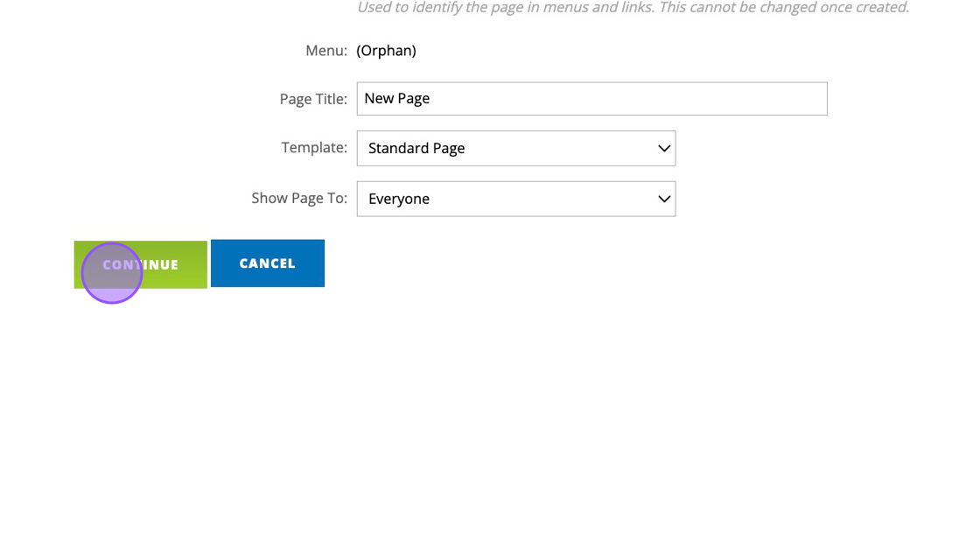This screenshot has height=548, width=980.
Task: Open the Template dropdown showing Standard Page
Action: click(516, 148)
